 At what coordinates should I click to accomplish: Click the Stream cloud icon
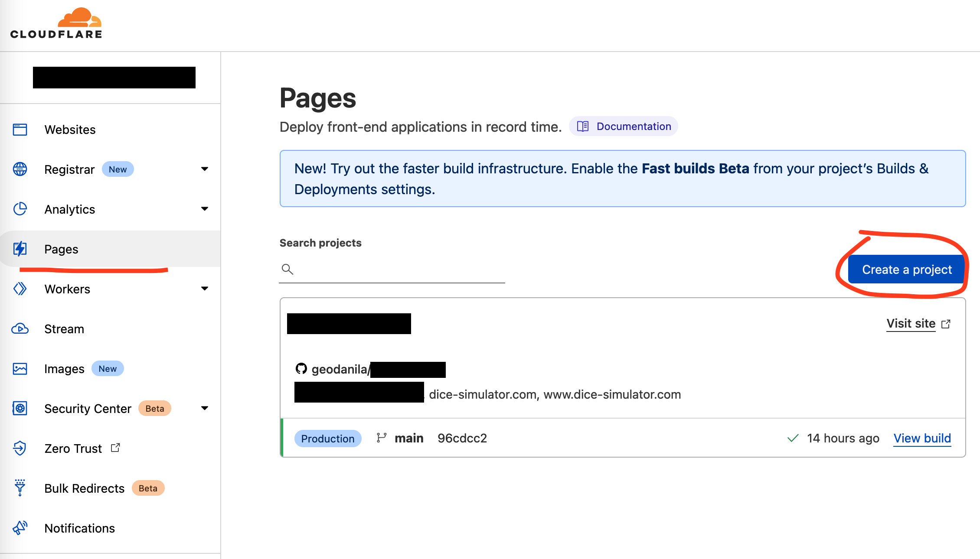tap(20, 328)
